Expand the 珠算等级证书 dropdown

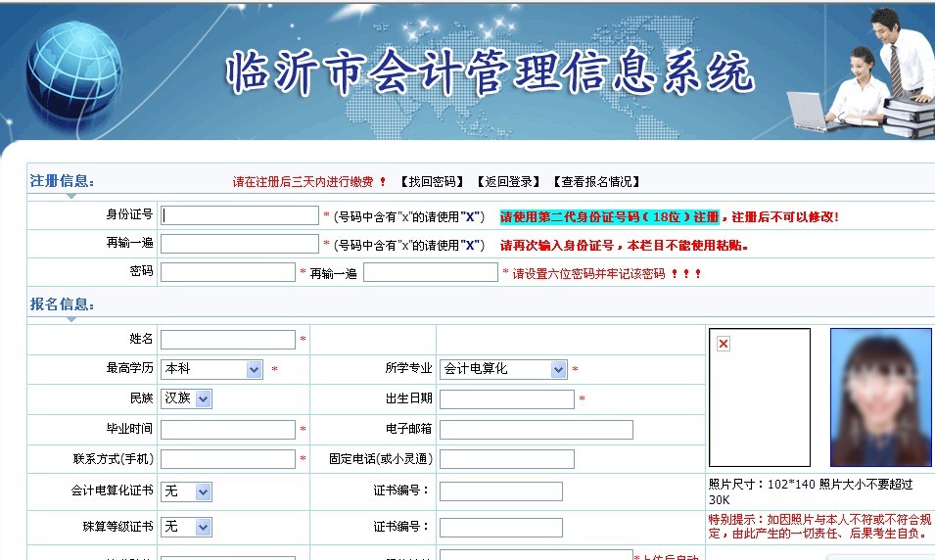click(186, 527)
